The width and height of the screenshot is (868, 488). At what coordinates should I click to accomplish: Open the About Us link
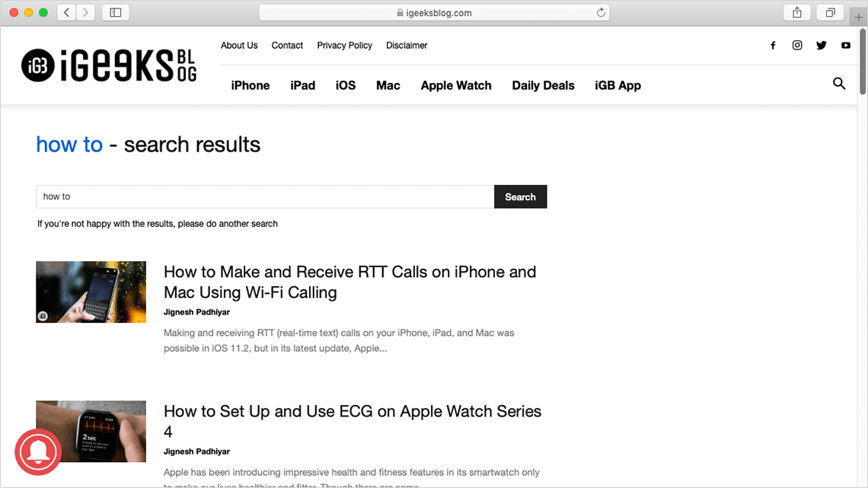(x=239, y=46)
